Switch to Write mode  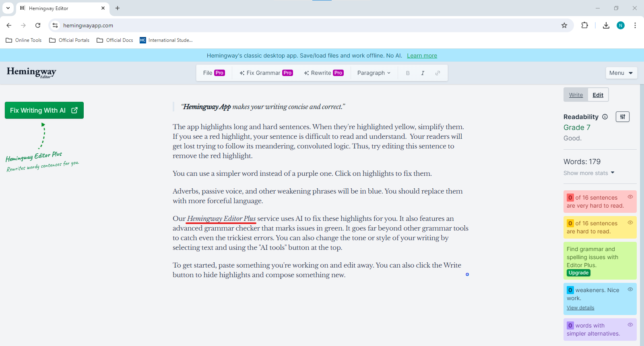[x=576, y=95]
